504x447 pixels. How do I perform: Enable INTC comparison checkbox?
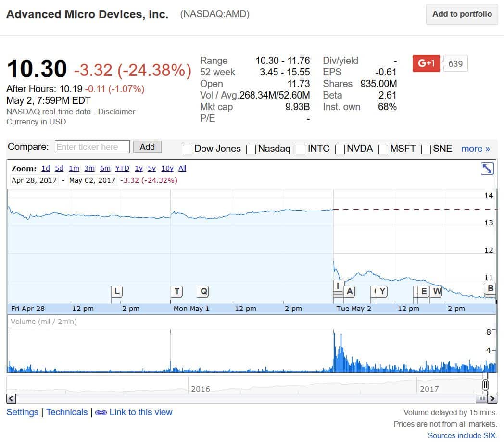coord(301,149)
